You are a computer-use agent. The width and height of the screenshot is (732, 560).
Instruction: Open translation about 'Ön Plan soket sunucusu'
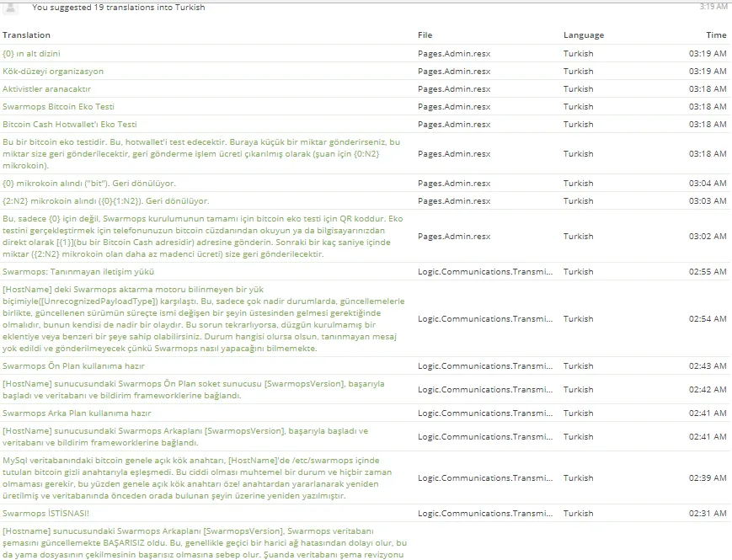click(x=193, y=390)
